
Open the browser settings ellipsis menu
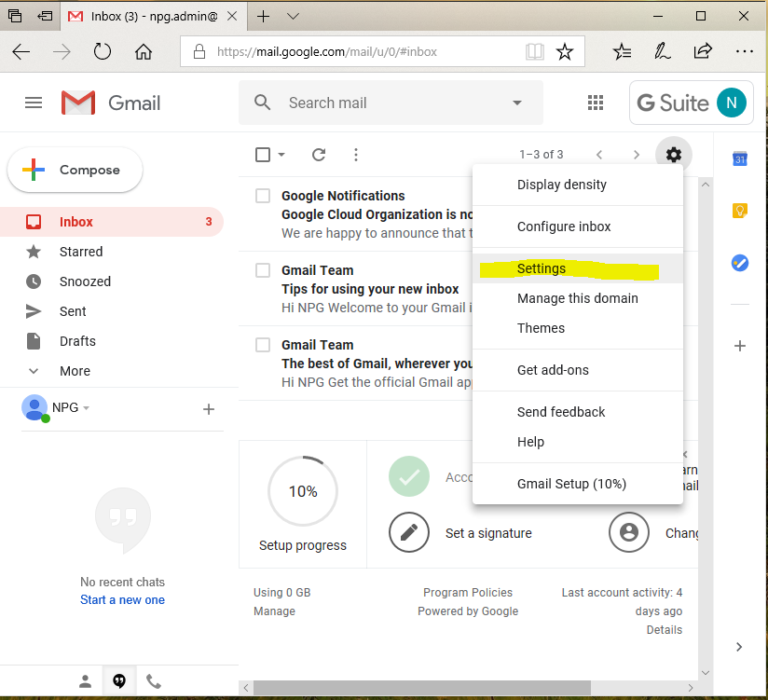tap(745, 51)
